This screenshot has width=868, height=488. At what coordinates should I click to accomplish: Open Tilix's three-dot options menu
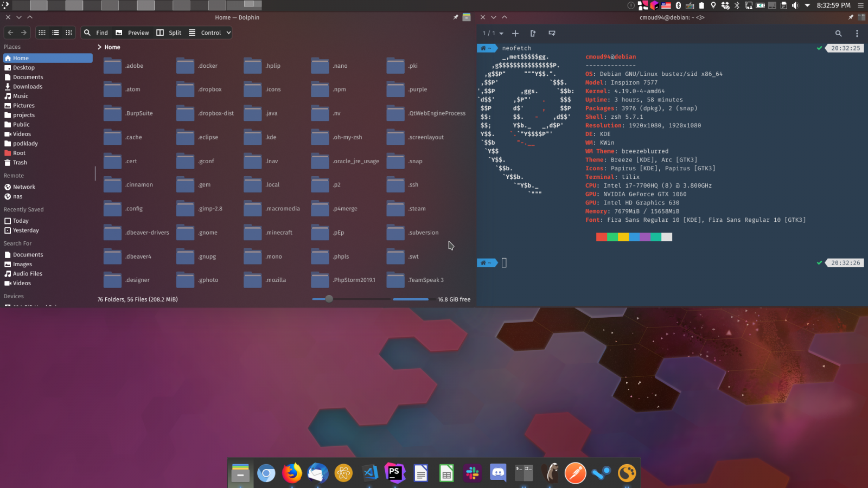point(858,33)
